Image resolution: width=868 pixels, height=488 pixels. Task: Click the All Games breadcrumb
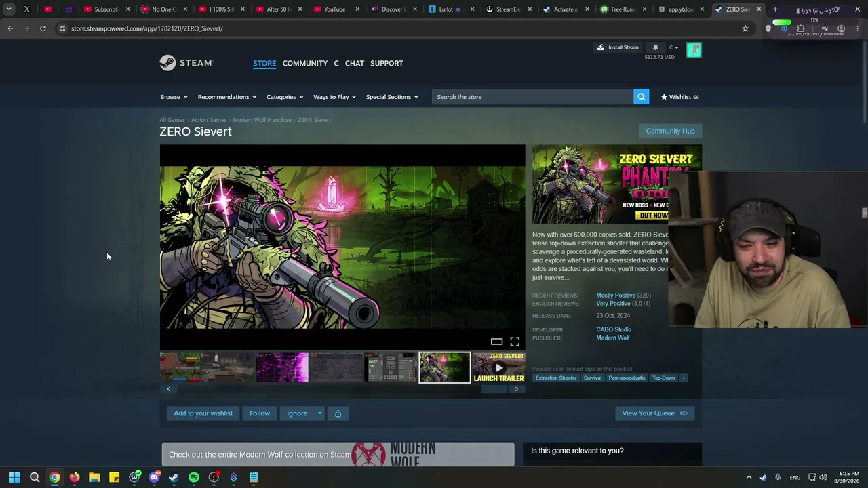point(172,120)
